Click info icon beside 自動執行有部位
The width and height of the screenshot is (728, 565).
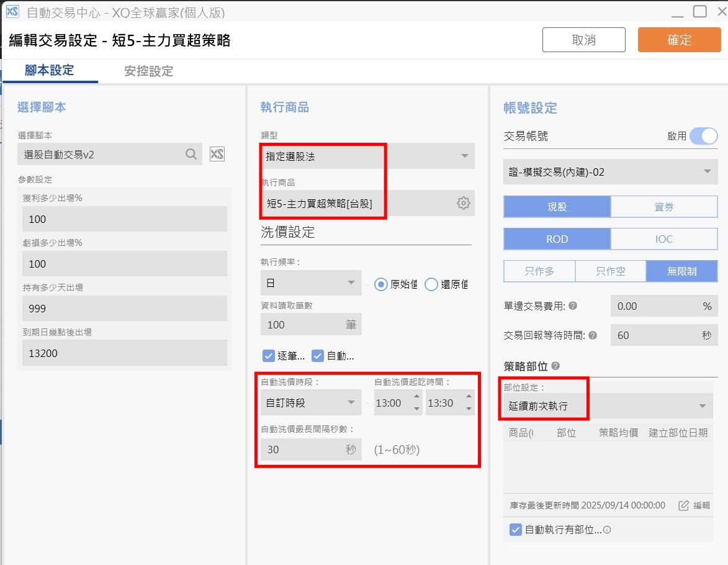pyautogui.click(x=607, y=530)
